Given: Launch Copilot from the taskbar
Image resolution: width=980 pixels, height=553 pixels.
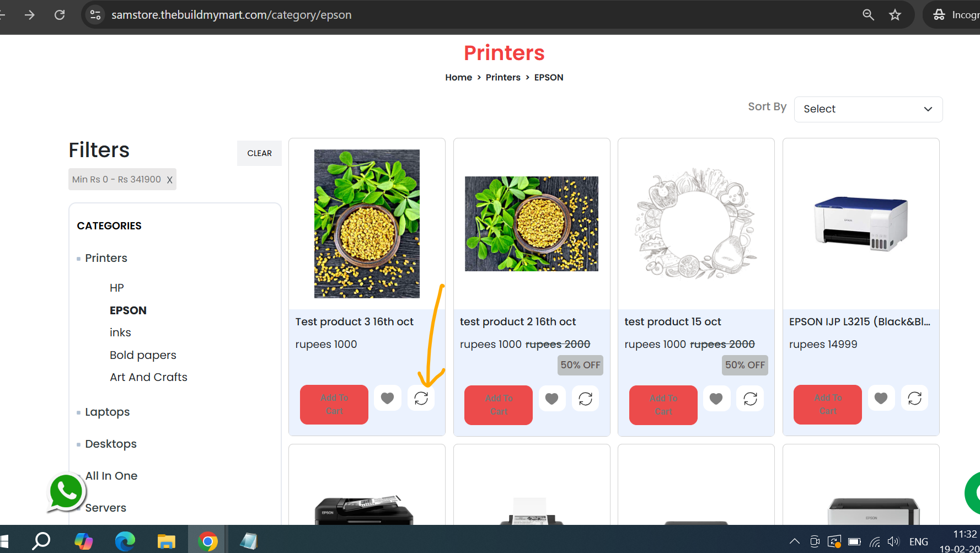Looking at the screenshot, I should 83,541.
